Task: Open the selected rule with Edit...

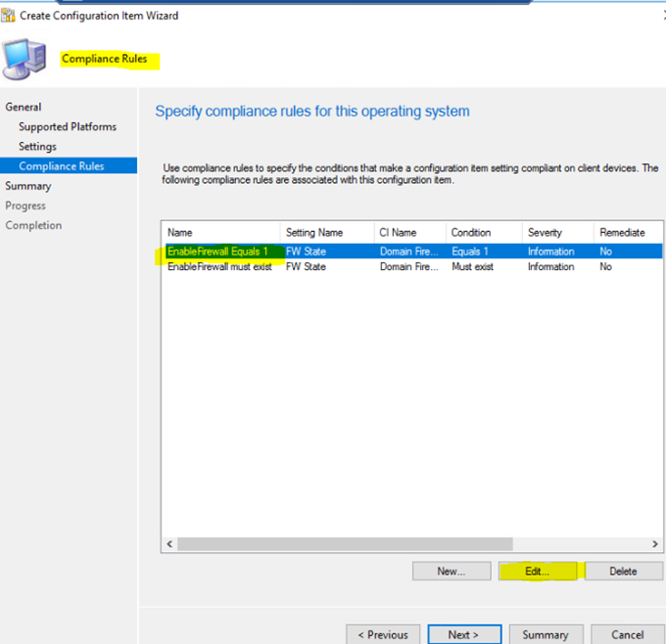Action: coord(538,571)
